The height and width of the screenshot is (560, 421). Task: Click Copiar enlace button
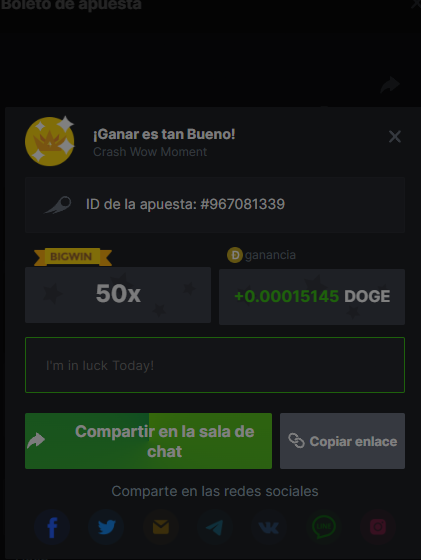342,441
